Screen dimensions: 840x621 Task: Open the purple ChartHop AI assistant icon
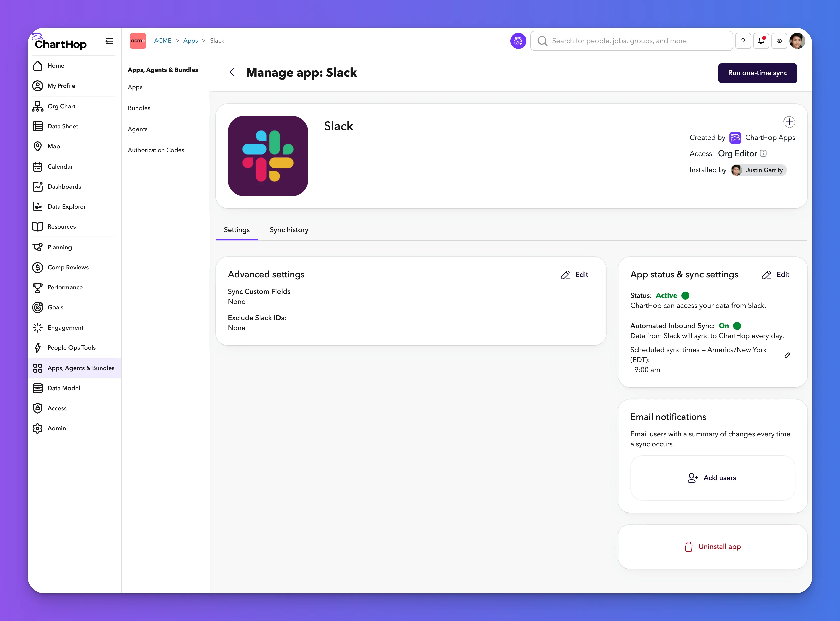pos(518,41)
